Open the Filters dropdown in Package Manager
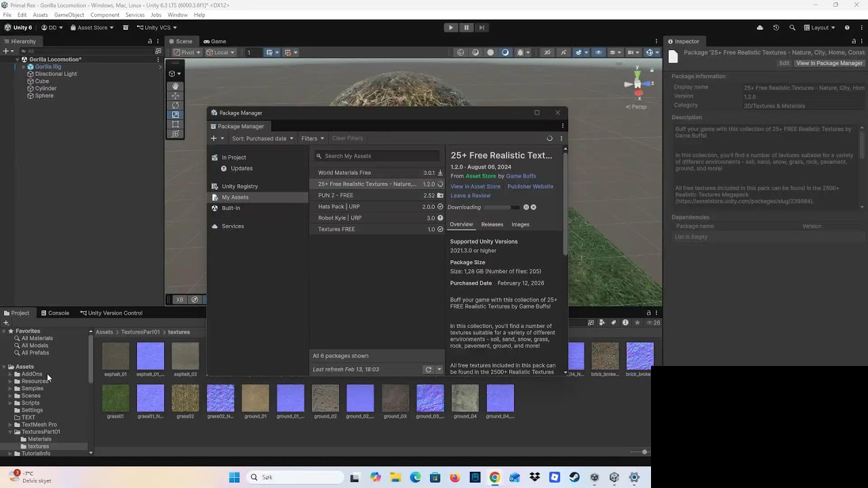 (x=313, y=138)
